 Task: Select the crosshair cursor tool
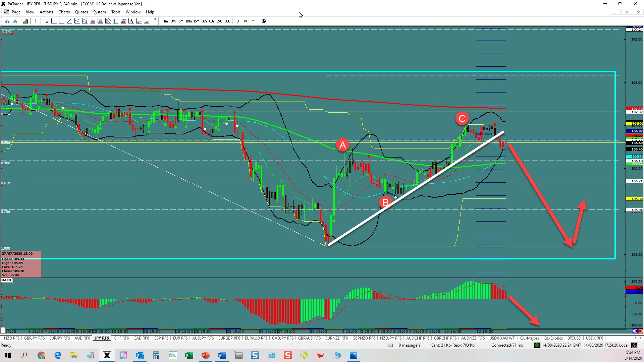pyautogui.click(x=36, y=21)
